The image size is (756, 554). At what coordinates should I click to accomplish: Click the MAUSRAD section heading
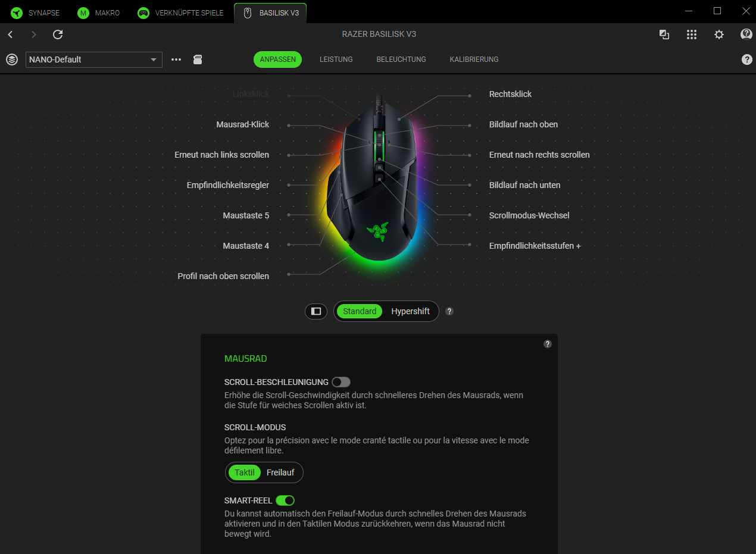pyautogui.click(x=246, y=359)
